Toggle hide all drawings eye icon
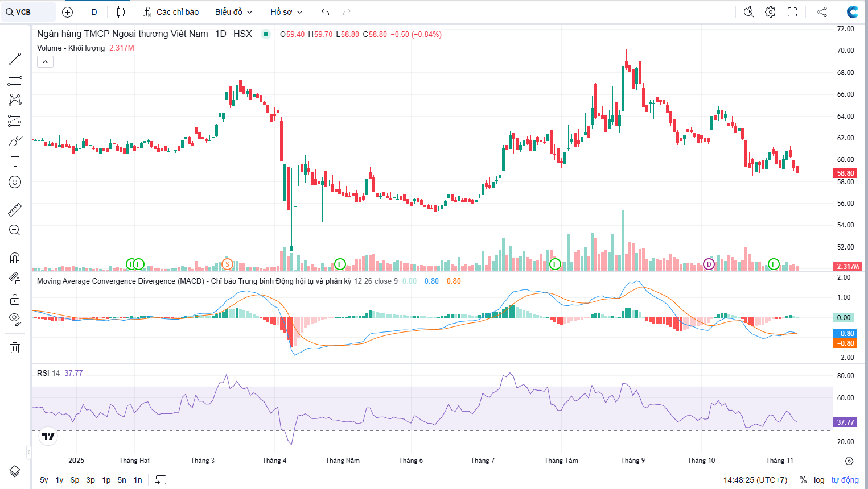Screen dimensions: 868x489 (x=15, y=319)
